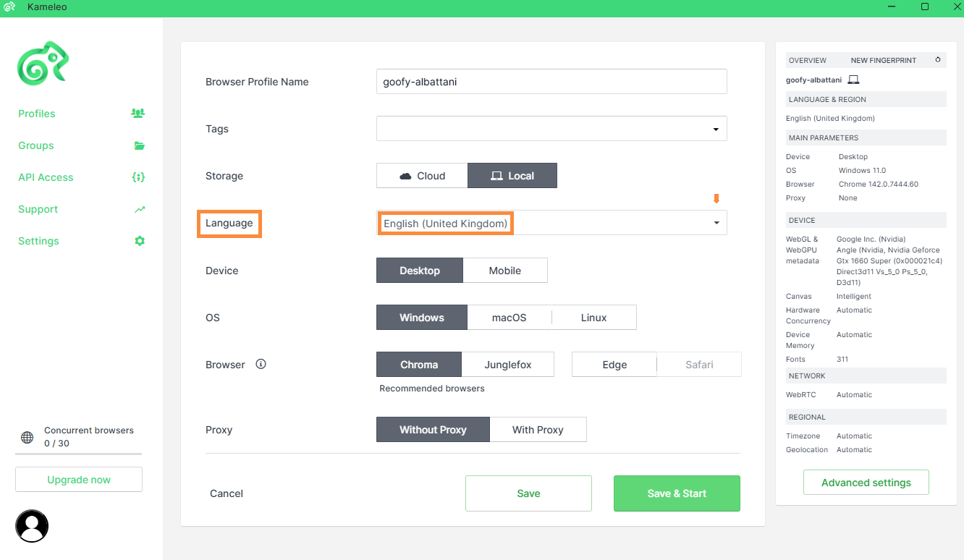Click NEW FINGERPRINT in overview panel

(884, 61)
